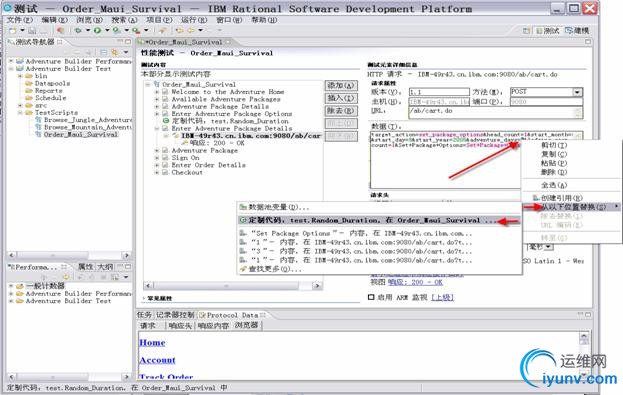Select 定制代码: test.Random_Duration in the submenu
The width and height of the screenshot is (623, 395).
point(379,220)
